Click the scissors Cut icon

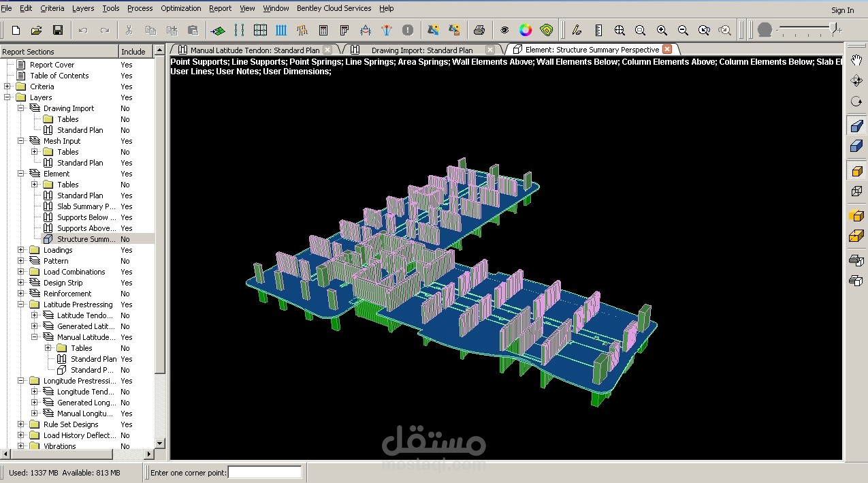(x=129, y=30)
